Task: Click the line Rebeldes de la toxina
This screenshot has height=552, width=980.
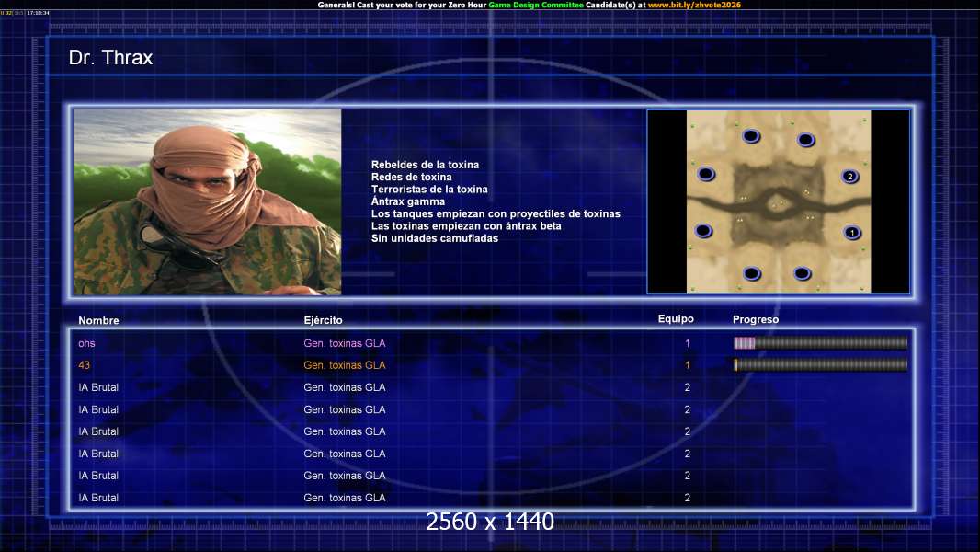Action: coord(425,165)
